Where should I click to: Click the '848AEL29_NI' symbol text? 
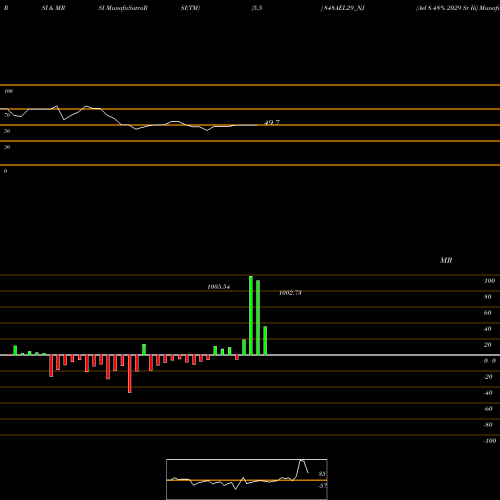[343, 8]
